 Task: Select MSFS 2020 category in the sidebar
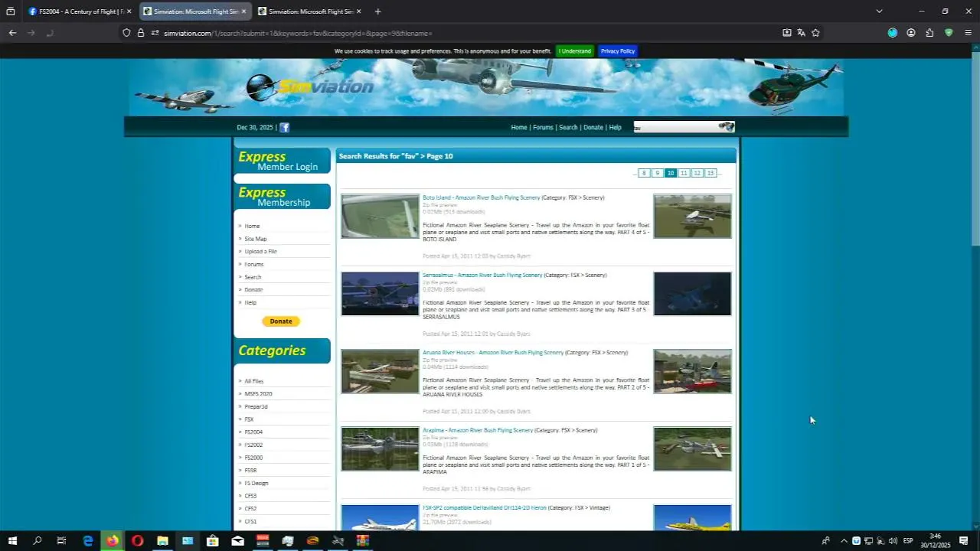click(258, 394)
